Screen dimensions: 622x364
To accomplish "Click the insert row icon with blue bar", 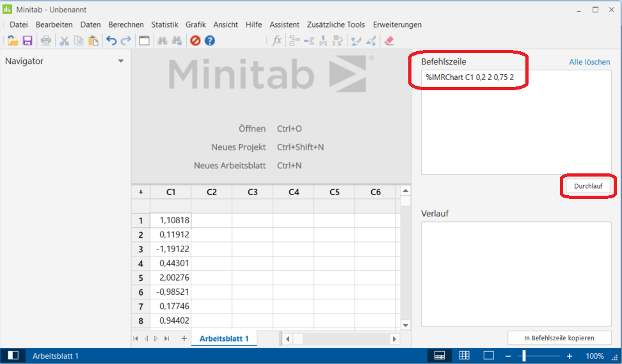I will 309,40.
